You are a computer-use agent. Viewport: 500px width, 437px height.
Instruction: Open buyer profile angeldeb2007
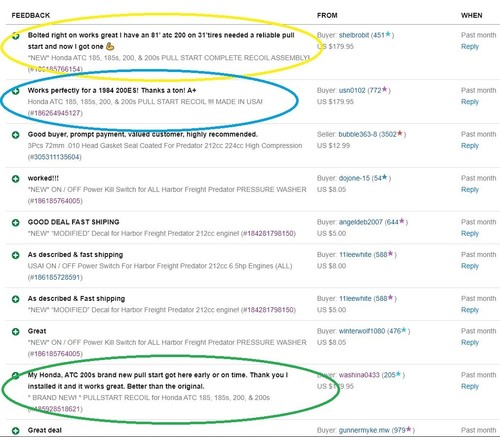click(x=361, y=222)
